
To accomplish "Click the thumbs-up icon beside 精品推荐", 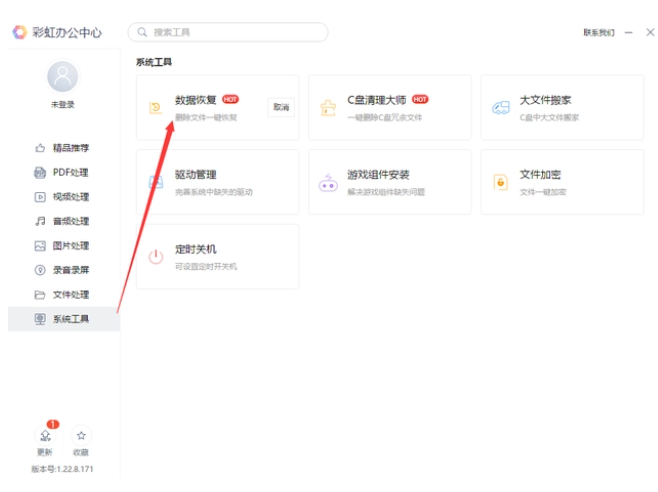I will tap(40, 148).
